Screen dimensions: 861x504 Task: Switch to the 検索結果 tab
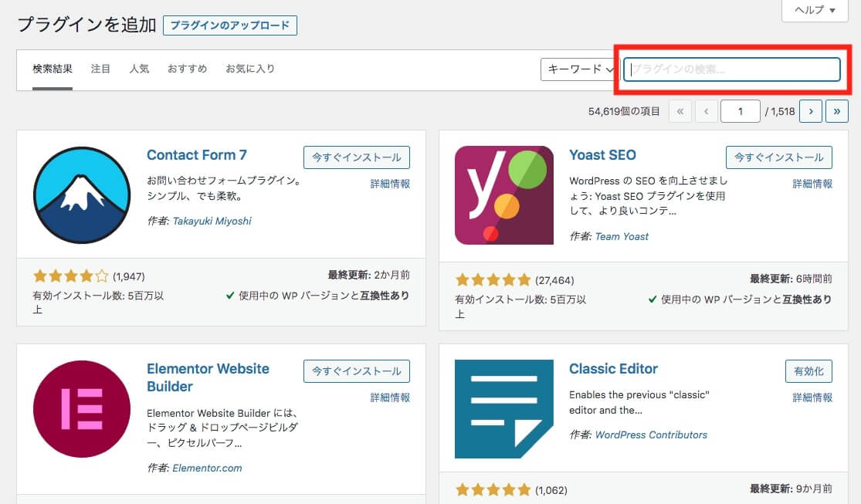coord(53,69)
